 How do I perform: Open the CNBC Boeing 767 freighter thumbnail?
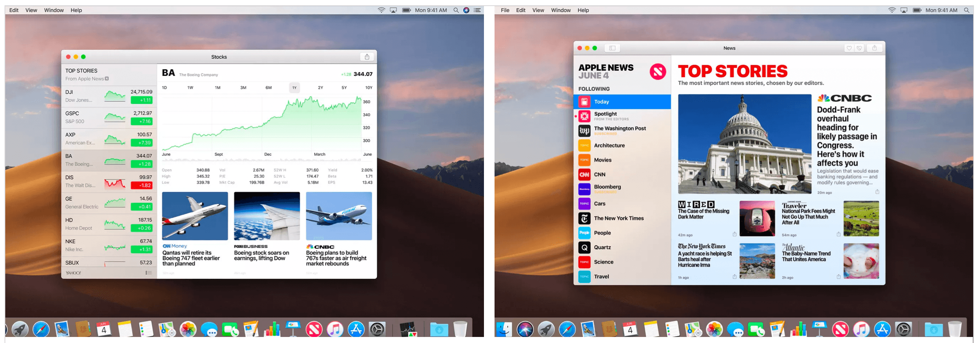pyautogui.click(x=339, y=216)
